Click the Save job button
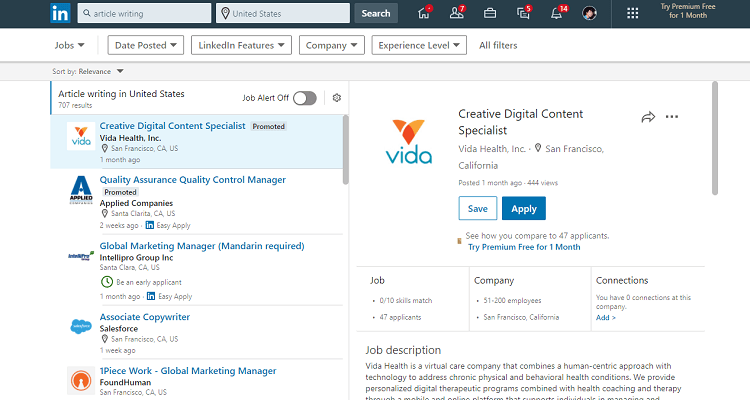 coord(478,209)
